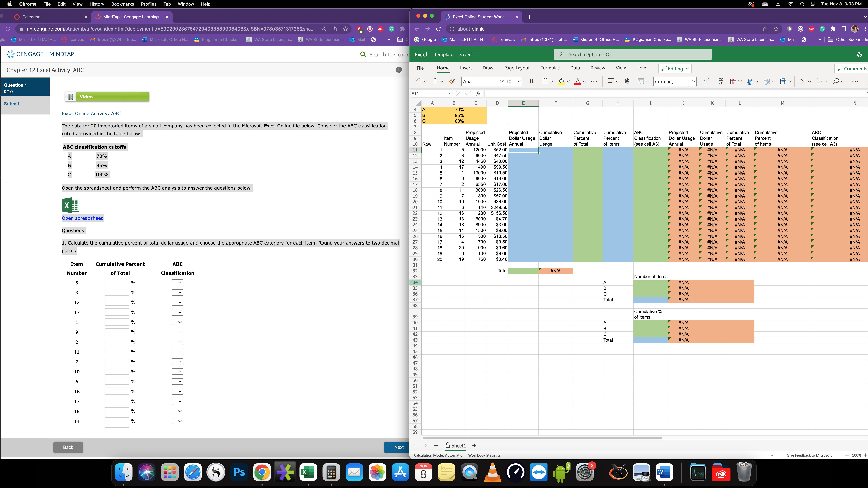Open the Align text icon
The image size is (868, 488).
click(x=610, y=81)
